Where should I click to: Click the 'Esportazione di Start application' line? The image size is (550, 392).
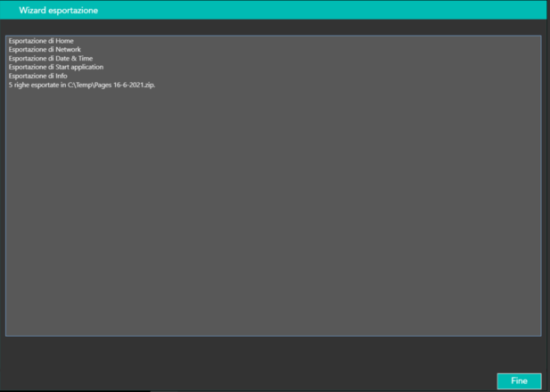click(x=56, y=68)
